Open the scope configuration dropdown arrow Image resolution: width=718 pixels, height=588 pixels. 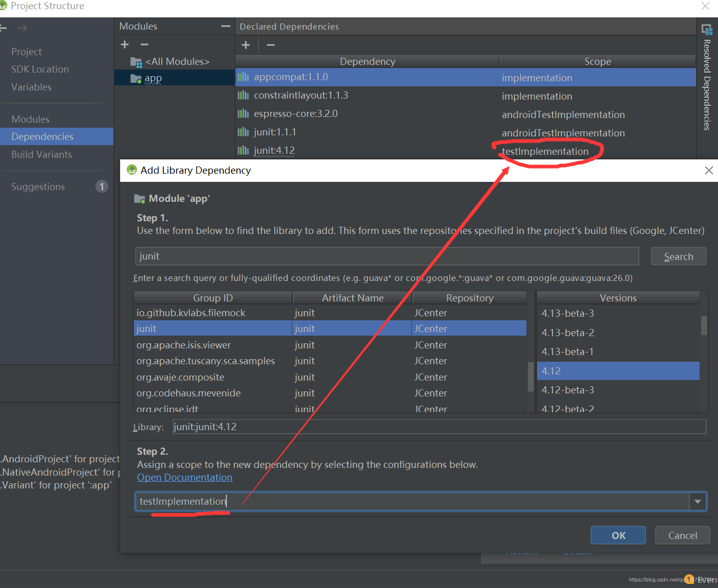[698, 502]
